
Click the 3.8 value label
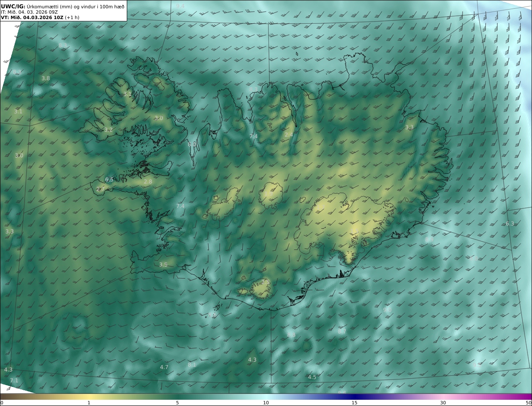[x=46, y=78]
